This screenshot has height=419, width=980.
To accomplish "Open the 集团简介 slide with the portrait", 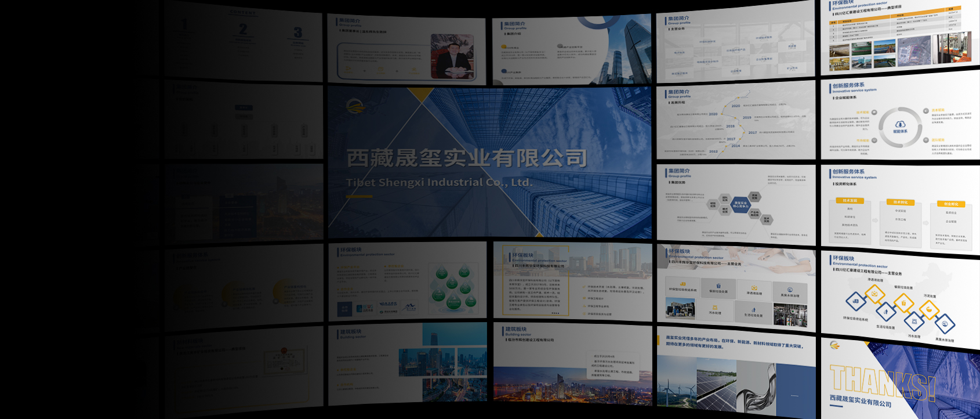I will (x=406, y=49).
